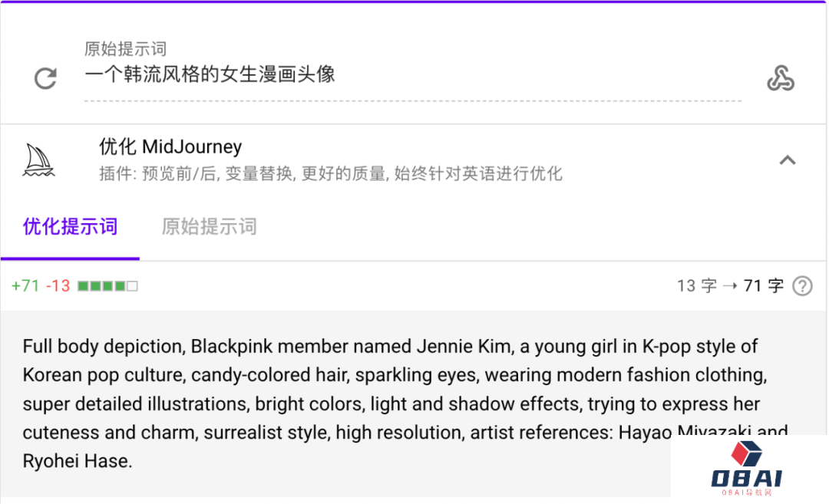Screen dimensions: 829x504
Task: Click the 原始提示词 label above the input
Action: point(125,49)
